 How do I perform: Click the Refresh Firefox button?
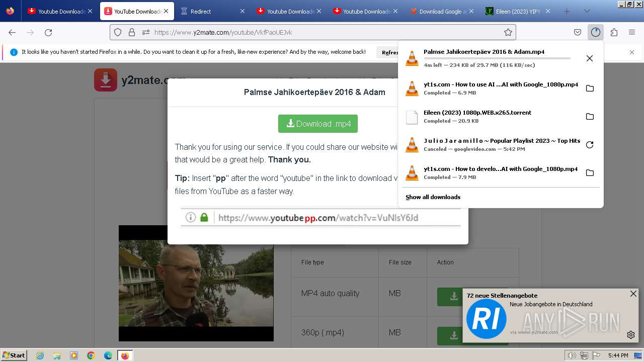pyautogui.click(x=387, y=52)
